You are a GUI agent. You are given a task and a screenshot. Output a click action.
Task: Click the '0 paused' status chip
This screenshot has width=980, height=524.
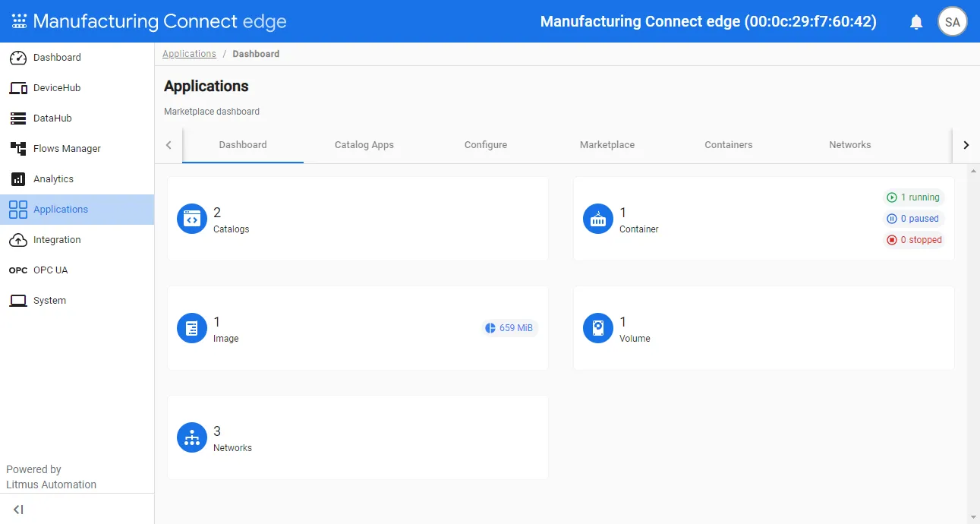coord(914,219)
